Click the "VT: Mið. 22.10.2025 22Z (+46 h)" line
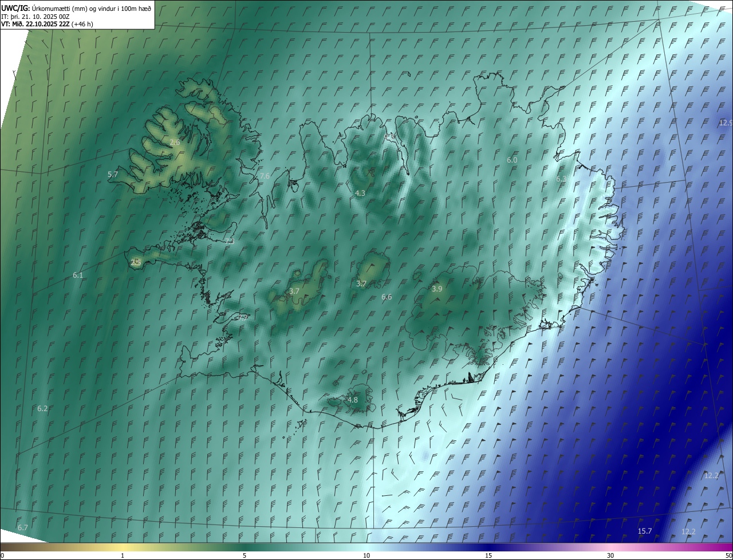 [47, 24]
